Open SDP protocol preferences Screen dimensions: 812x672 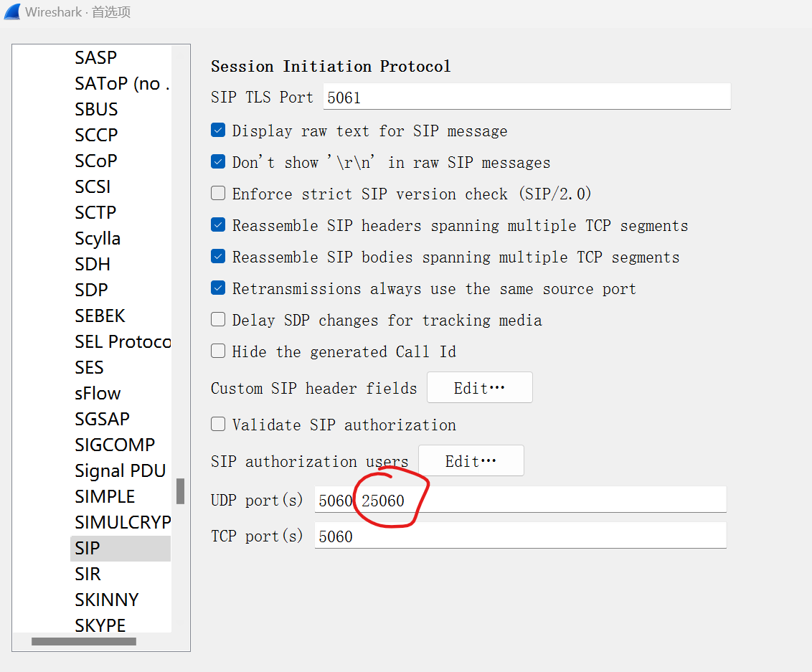point(91,290)
